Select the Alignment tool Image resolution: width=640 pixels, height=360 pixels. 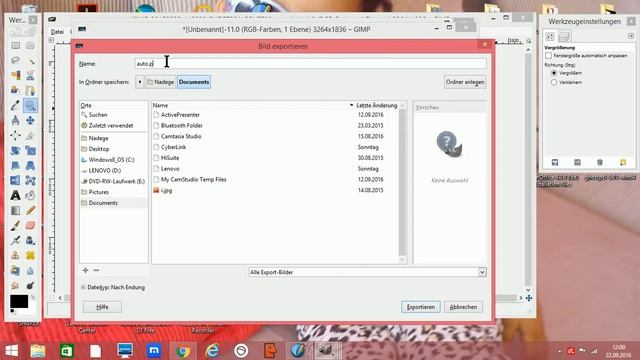tap(15, 136)
